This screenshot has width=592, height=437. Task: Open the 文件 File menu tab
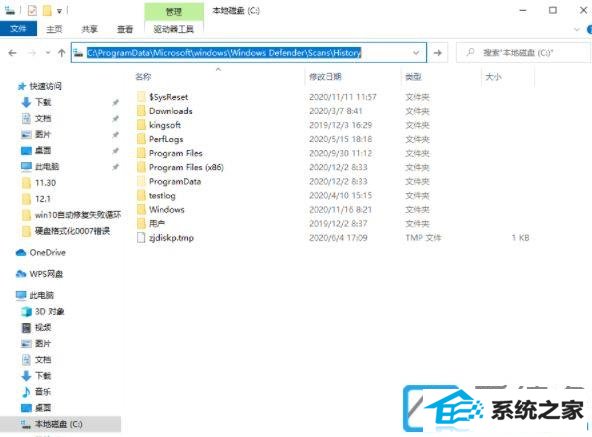18,29
